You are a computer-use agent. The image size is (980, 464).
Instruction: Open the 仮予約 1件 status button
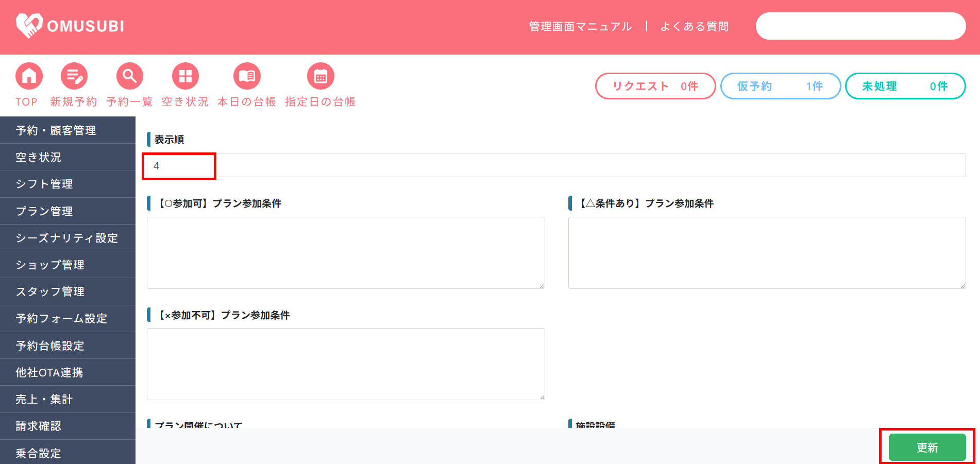tap(780, 86)
